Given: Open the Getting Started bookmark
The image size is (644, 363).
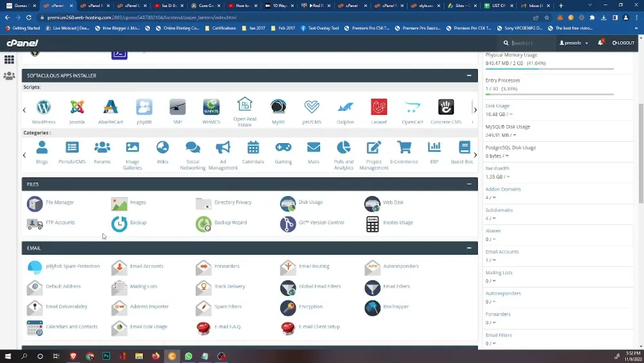Looking at the screenshot, I should [23, 28].
